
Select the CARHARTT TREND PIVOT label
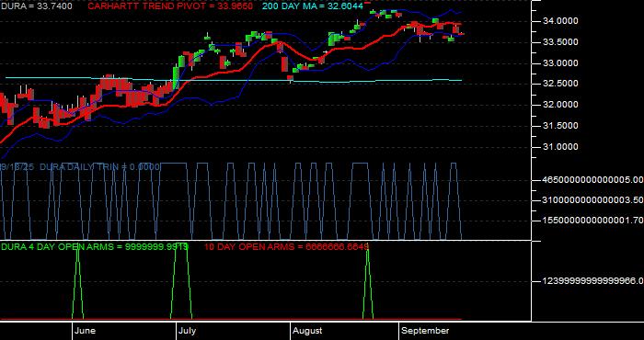(170, 6)
